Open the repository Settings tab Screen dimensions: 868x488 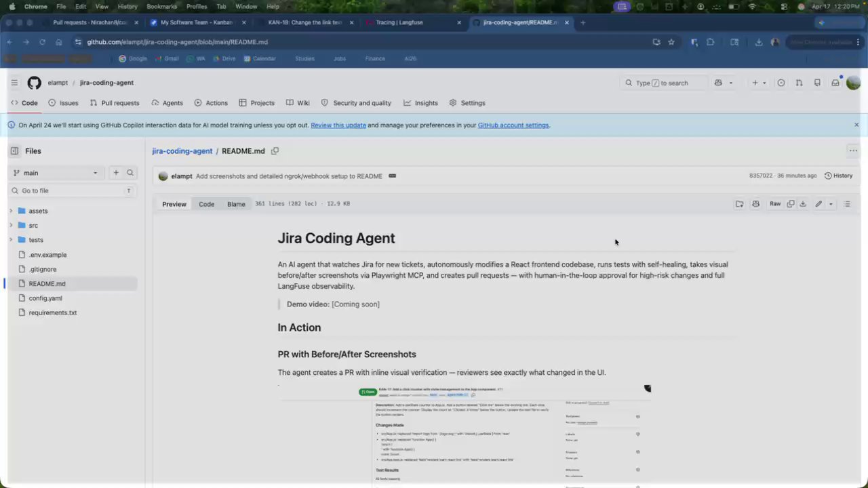[467, 103]
